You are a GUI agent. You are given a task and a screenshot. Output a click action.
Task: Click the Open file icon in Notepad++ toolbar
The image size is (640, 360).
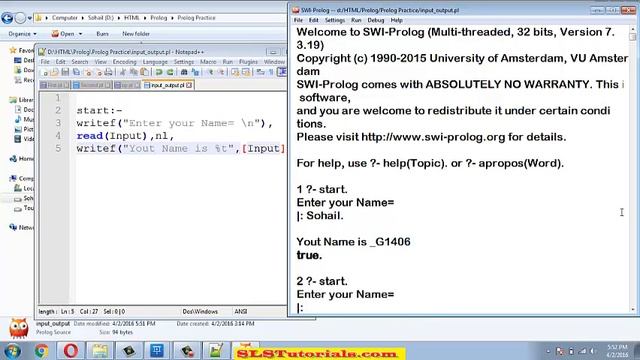(54, 72)
